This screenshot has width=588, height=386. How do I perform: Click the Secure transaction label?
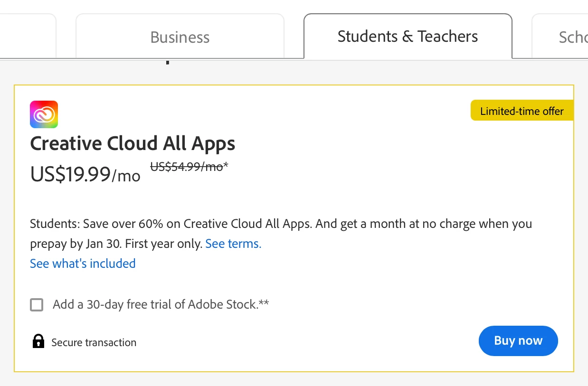point(94,342)
